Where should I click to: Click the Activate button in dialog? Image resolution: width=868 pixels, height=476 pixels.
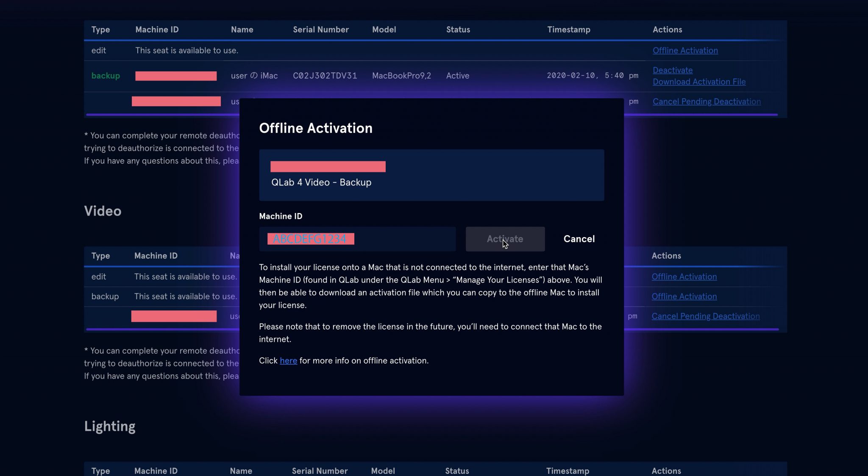505,239
